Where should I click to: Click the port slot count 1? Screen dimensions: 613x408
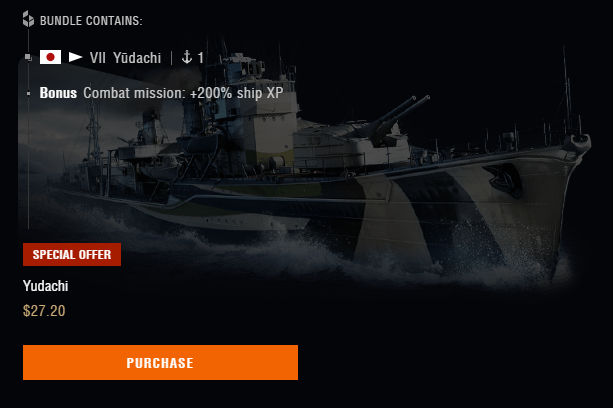[201, 57]
